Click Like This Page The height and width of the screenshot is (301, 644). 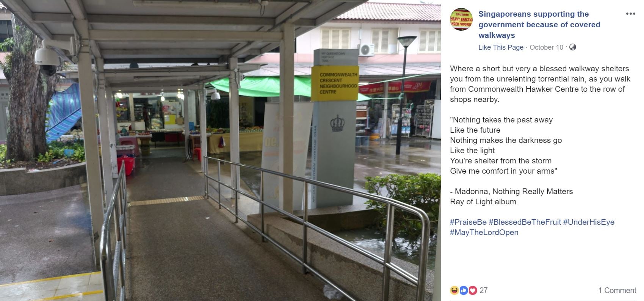[501, 47]
